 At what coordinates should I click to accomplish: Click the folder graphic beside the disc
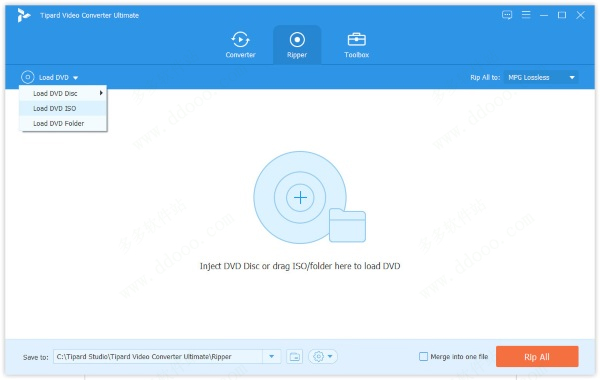point(347,225)
